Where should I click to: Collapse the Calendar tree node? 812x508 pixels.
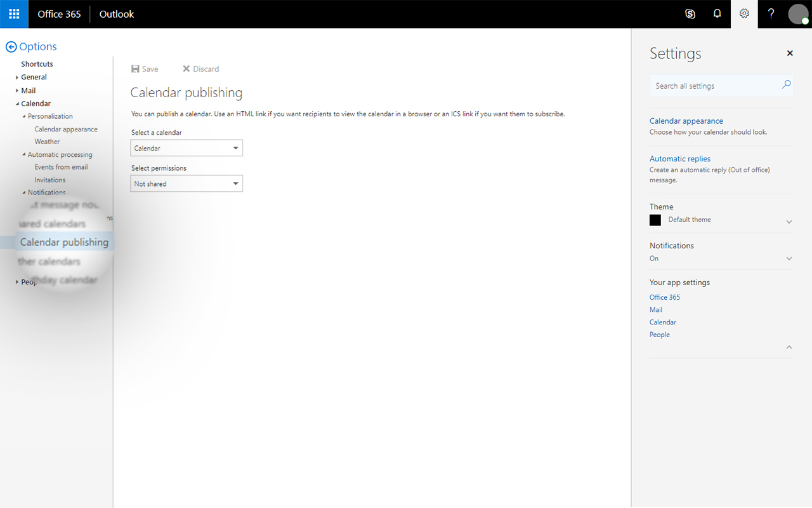pyautogui.click(x=17, y=104)
